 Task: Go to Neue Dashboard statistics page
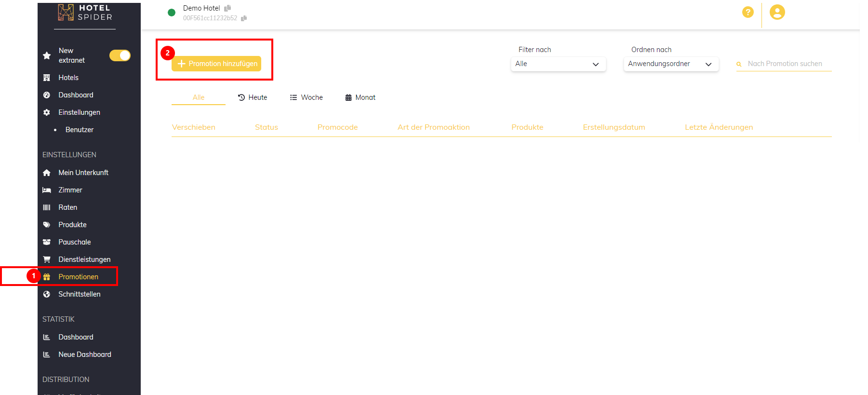click(x=84, y=354)
